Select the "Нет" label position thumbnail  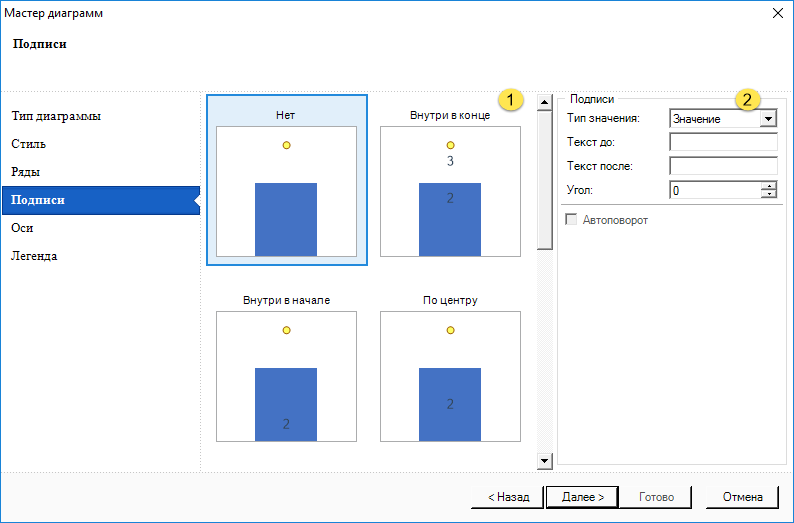287,180
